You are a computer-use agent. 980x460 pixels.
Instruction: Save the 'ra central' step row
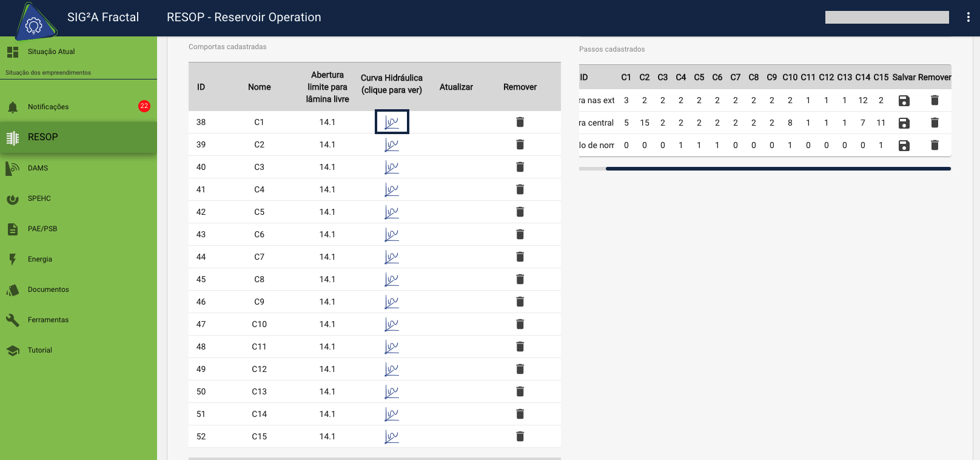[x=904, y=123]
